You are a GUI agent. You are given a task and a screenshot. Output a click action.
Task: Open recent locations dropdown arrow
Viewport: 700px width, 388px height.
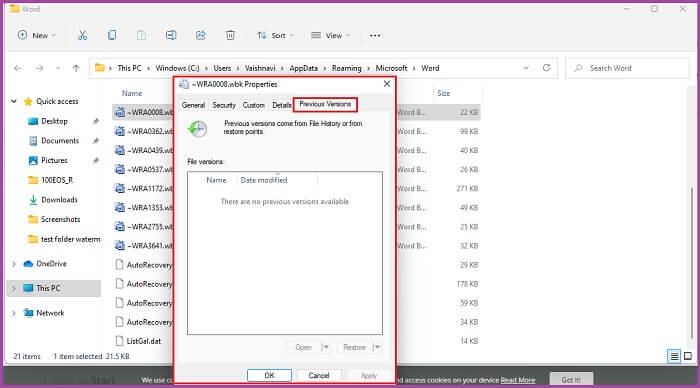tap(58, 68)
